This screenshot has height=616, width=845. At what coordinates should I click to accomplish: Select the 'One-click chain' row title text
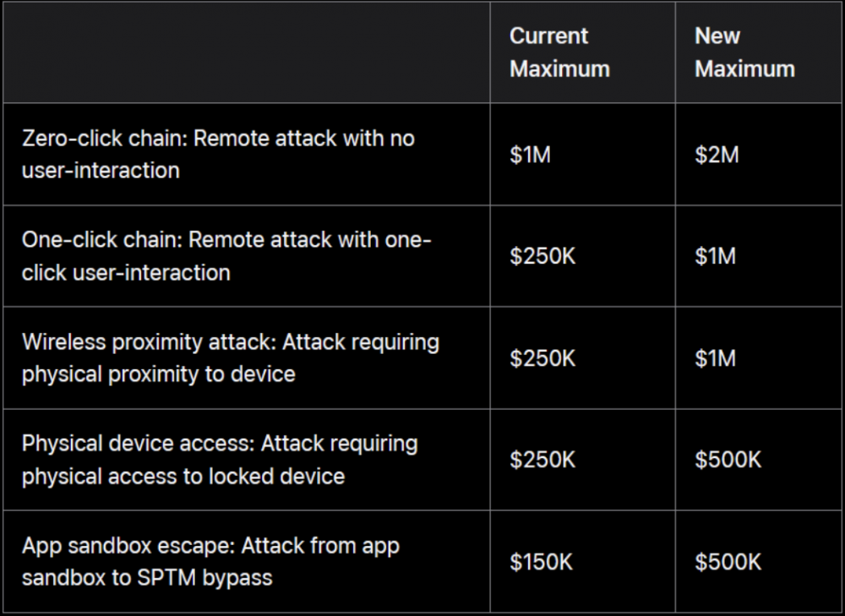[101, 241]
